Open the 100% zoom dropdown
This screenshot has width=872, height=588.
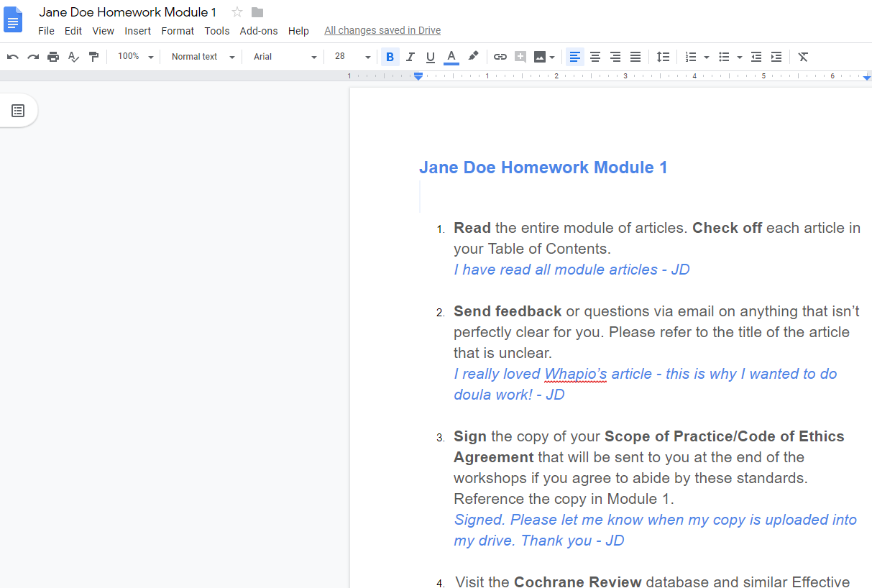(136, 57)
